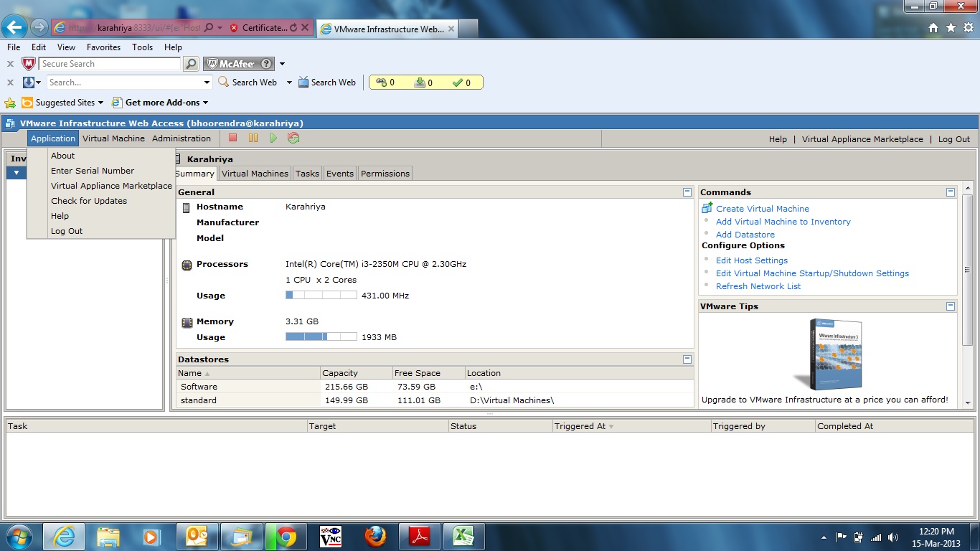The width and height of the screenshot is (980, 551).
Task: Collapse the Commands panel
Action: (951, 192)
